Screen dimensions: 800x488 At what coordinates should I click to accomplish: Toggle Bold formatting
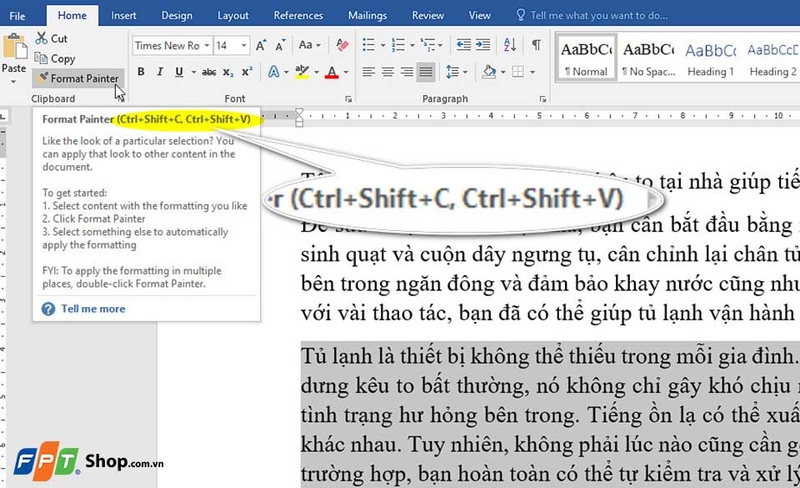[x=141, y=72]
